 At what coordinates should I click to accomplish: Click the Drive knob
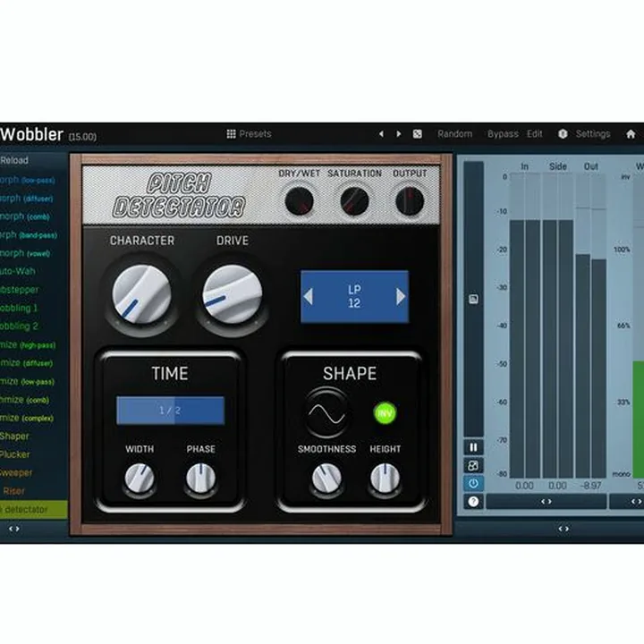coord(232,294)
